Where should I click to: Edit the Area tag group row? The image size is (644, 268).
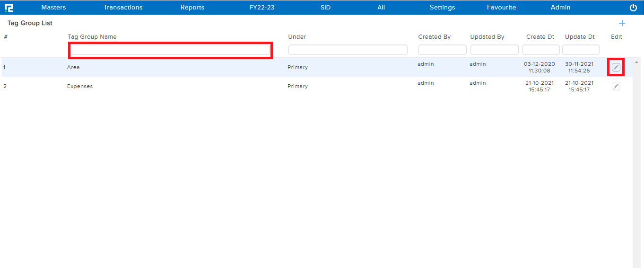(616, 67)
